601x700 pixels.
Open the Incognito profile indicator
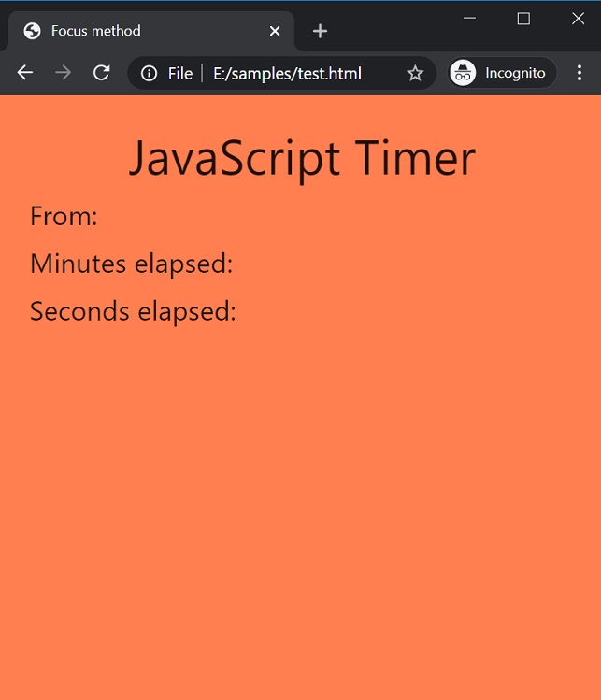pyautogui.click(x=501, y=73)
